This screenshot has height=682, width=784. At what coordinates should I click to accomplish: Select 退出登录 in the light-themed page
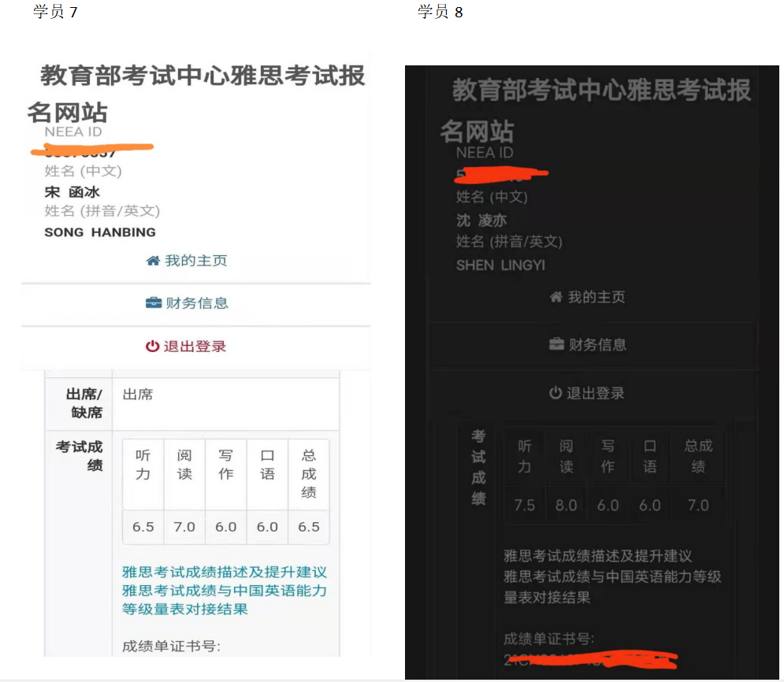pyautogui.click(x=195, y=347)
